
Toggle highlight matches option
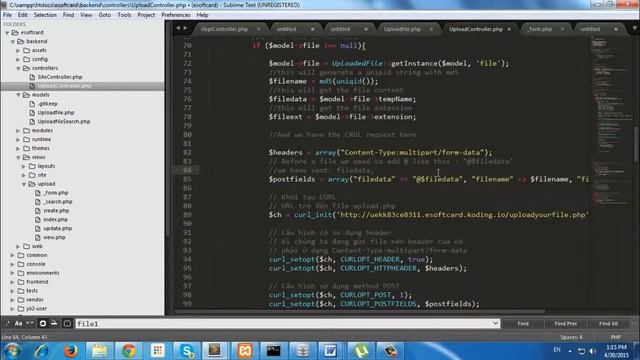point(67,324)
